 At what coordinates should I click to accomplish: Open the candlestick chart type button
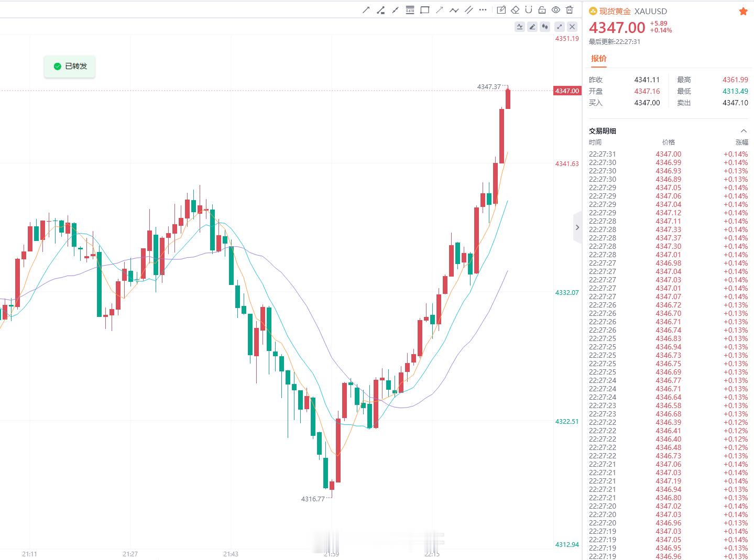[545, 27]
